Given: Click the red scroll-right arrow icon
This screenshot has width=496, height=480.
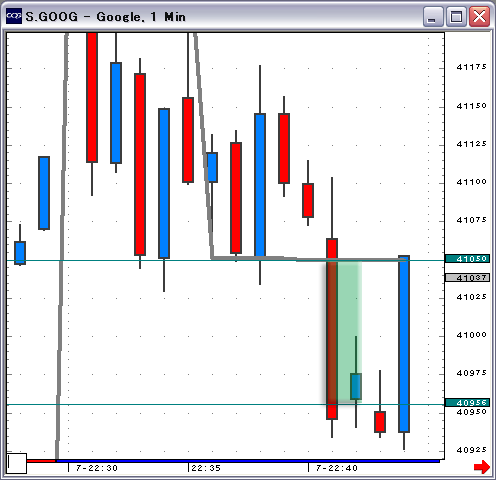Looking at the screenshot, I should point(482,466).
